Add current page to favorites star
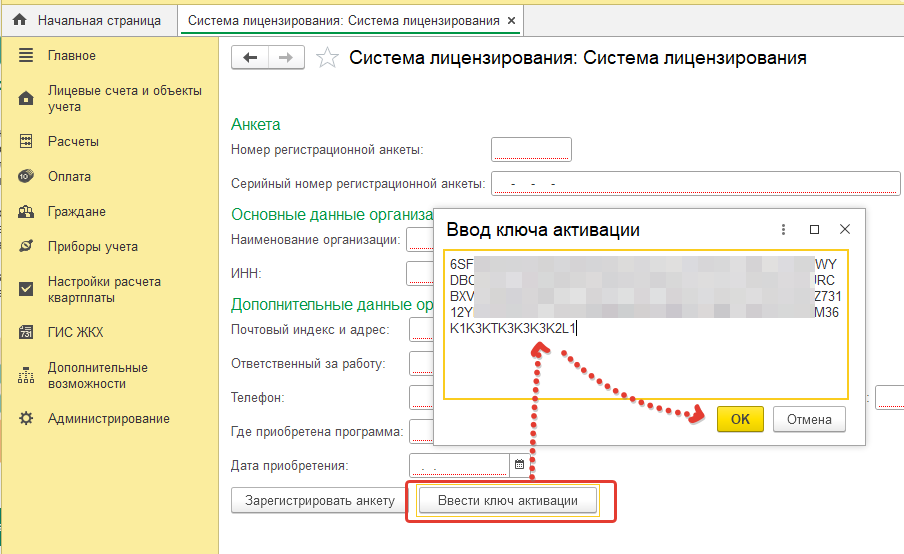904x554 pixels. coord(326,58)
